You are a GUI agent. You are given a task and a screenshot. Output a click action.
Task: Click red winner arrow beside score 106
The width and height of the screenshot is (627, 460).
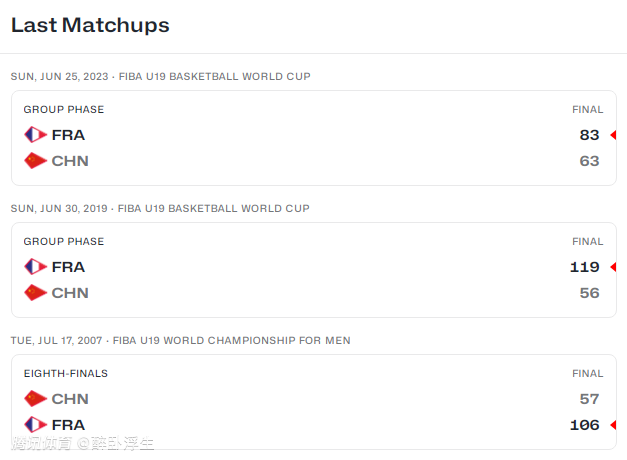click(613, 425)
